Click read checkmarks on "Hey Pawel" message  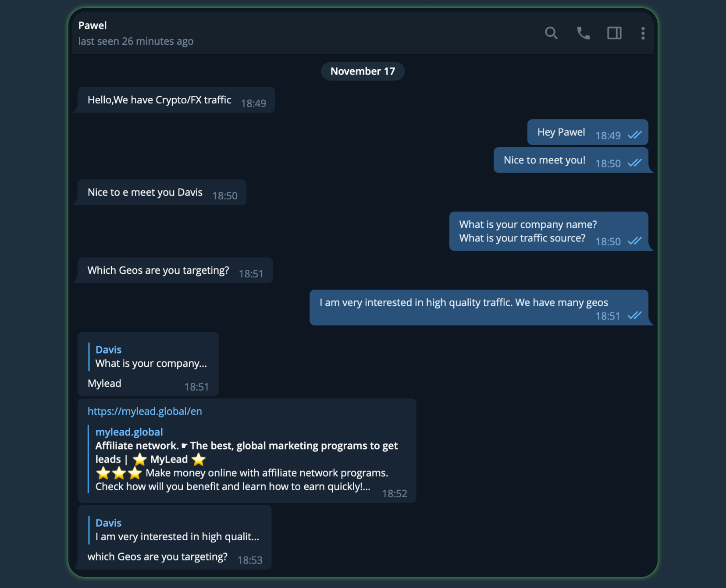click(634, 135)
